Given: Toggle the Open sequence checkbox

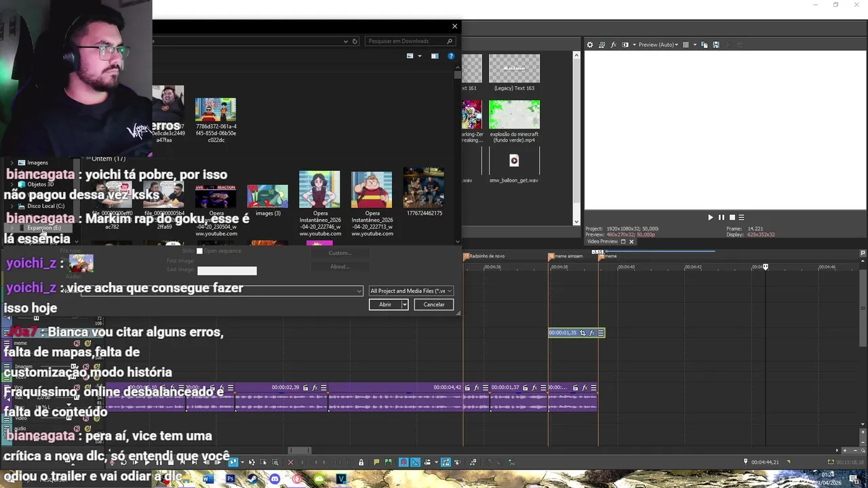Looking at the screenshot, I should coord(199,251).
